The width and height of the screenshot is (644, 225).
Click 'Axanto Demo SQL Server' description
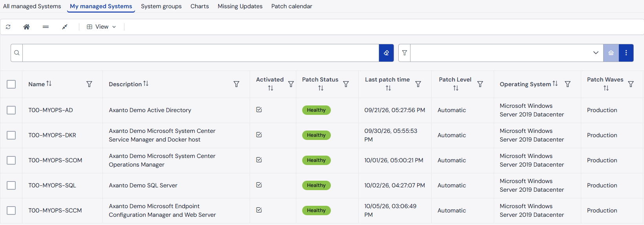coord(143,185)
